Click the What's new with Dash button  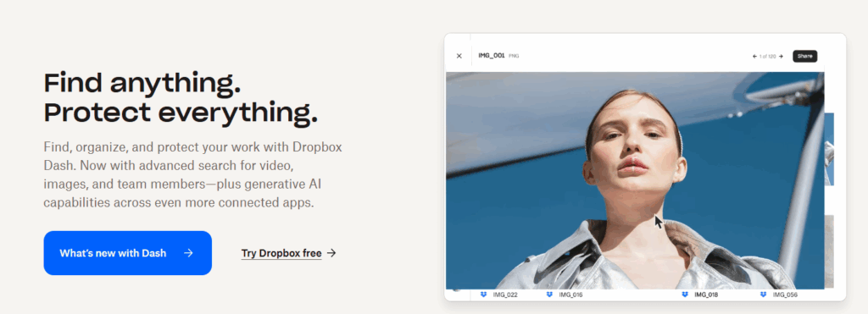127,253
